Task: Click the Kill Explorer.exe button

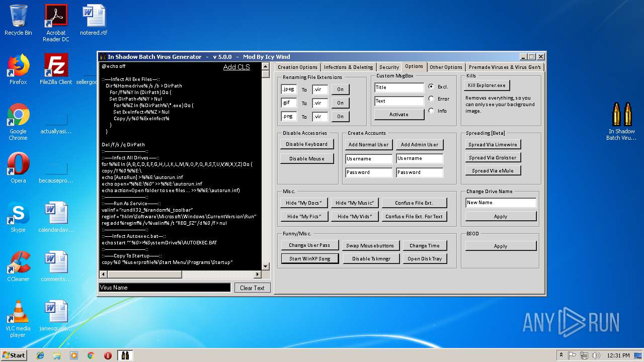Action: [x=487, y=85]
